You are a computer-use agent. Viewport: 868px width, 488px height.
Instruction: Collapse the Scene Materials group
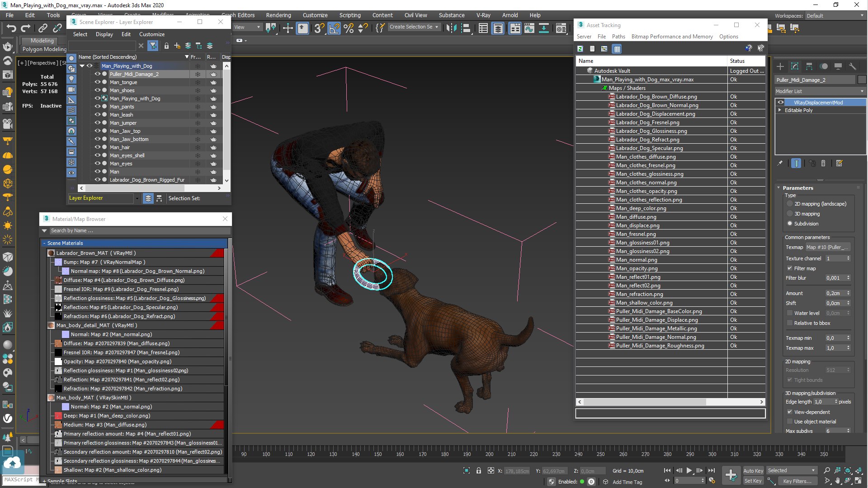pos(44,243)
